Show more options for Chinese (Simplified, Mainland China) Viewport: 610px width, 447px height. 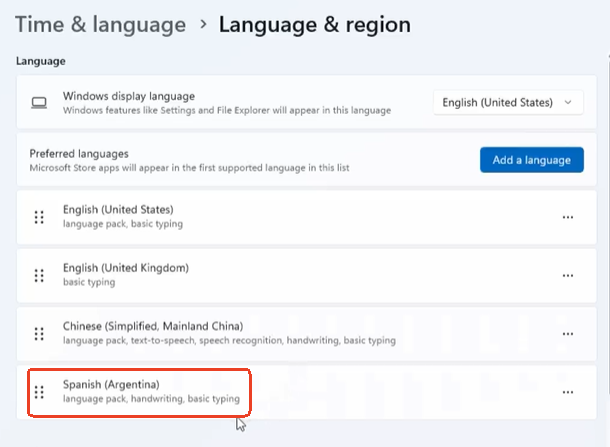pyautogui.click(x=568, y=334)
